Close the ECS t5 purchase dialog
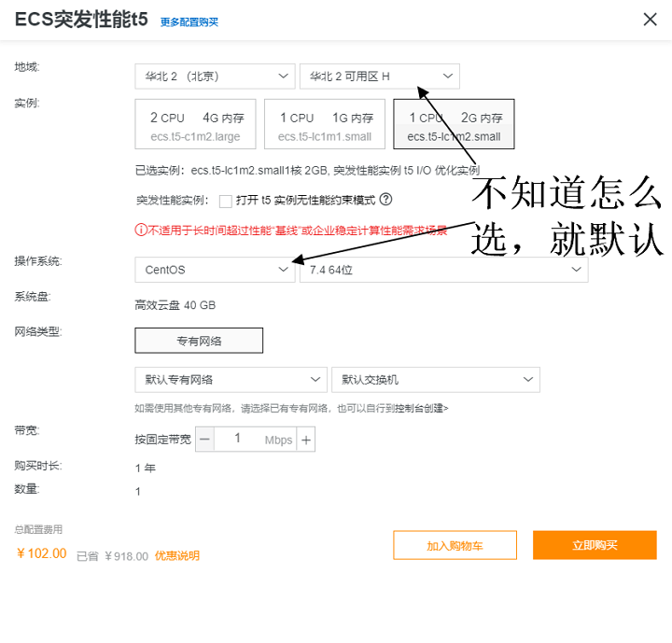The height and width of the screenshot is (643, 672). click(x=650, y=20)
